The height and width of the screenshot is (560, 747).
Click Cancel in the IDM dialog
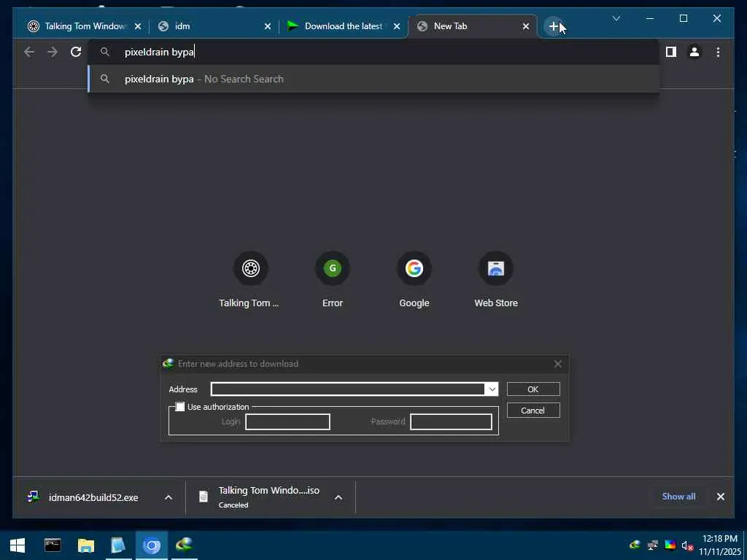[x=533, y=411]
